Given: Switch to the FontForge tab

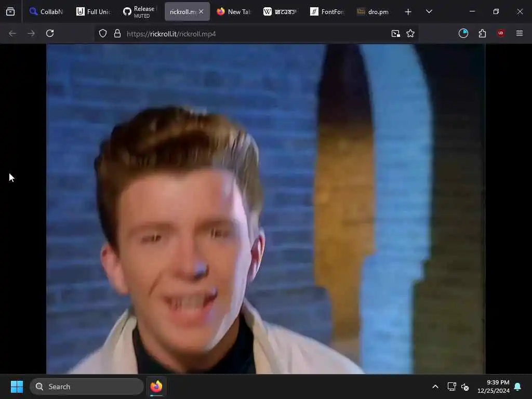Looking at the screenshot, I should pyautogui.click(x=327, y=12).
